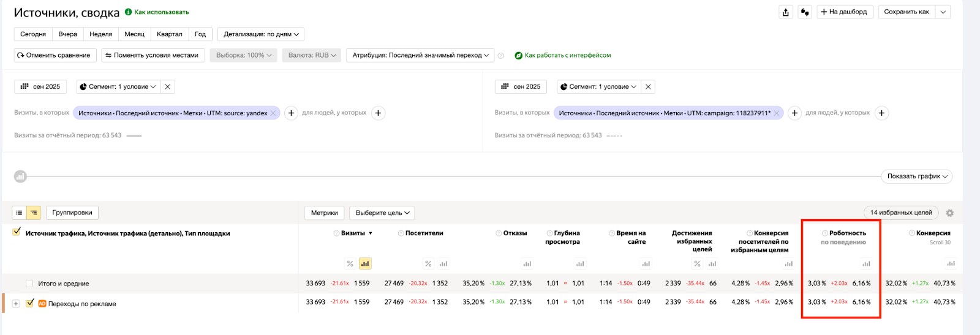This screenshot has height=335, width=980.
Task: Select the Квартал period tab
Action: 169,34
